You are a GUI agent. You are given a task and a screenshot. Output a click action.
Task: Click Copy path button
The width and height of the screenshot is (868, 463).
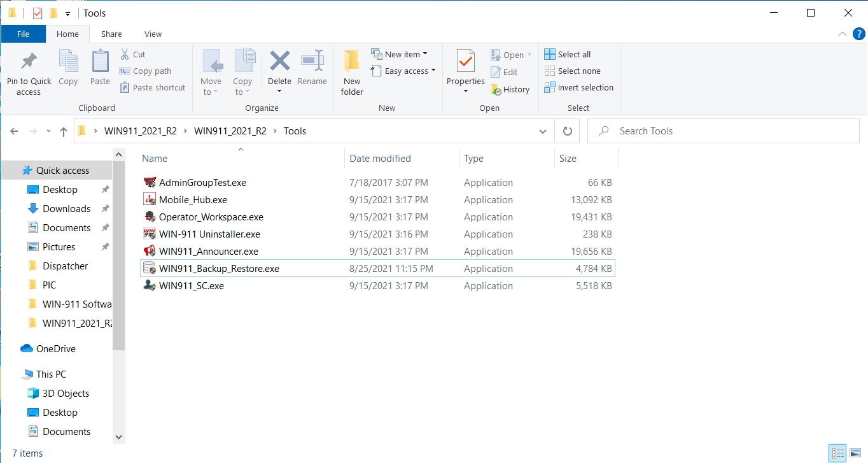146,71
